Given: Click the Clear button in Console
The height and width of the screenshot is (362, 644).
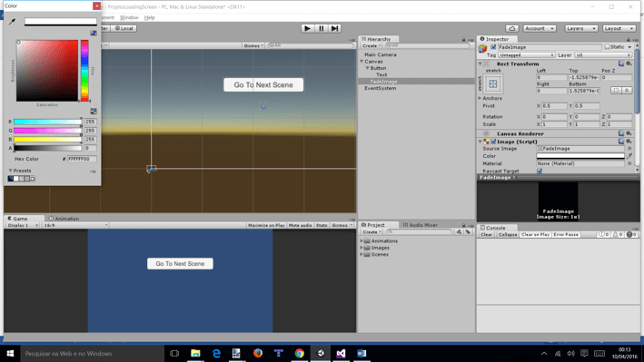Looking at the screenshot, I should tap(486, 234).
